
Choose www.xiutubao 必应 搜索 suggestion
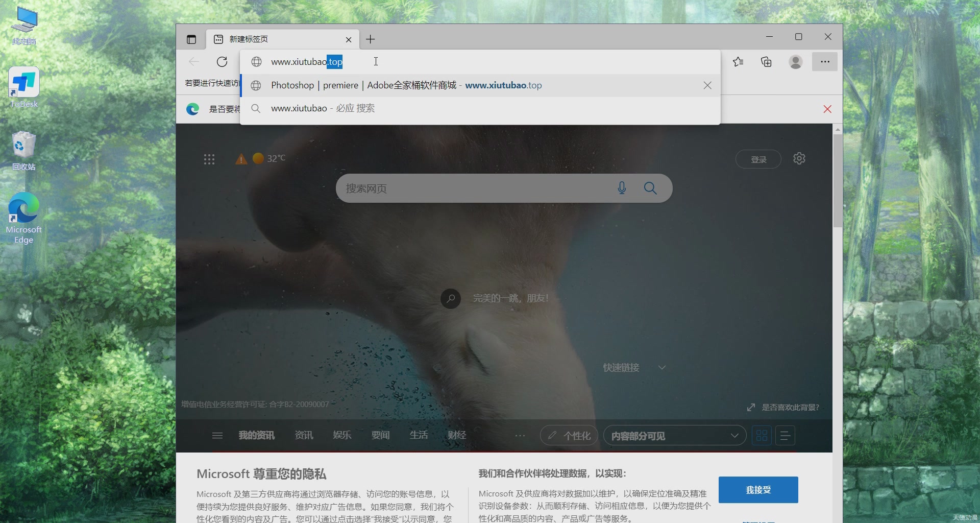point(480,108)
